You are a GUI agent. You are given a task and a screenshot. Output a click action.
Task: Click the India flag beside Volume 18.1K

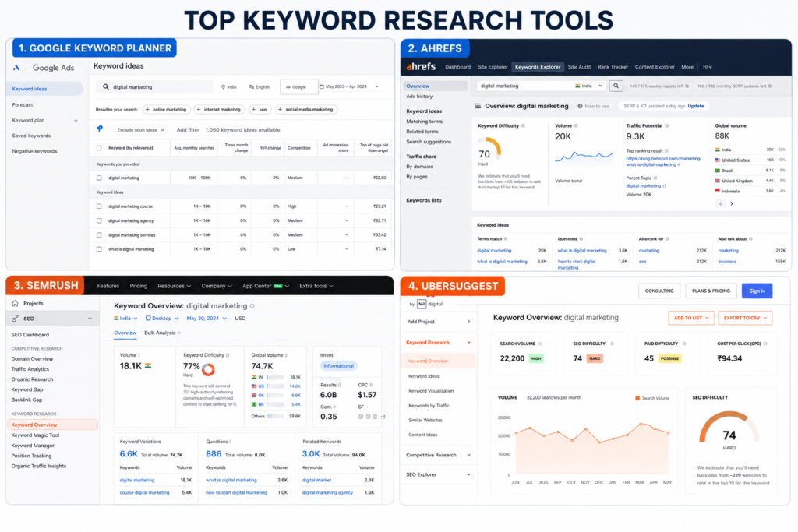coord(148,365)
